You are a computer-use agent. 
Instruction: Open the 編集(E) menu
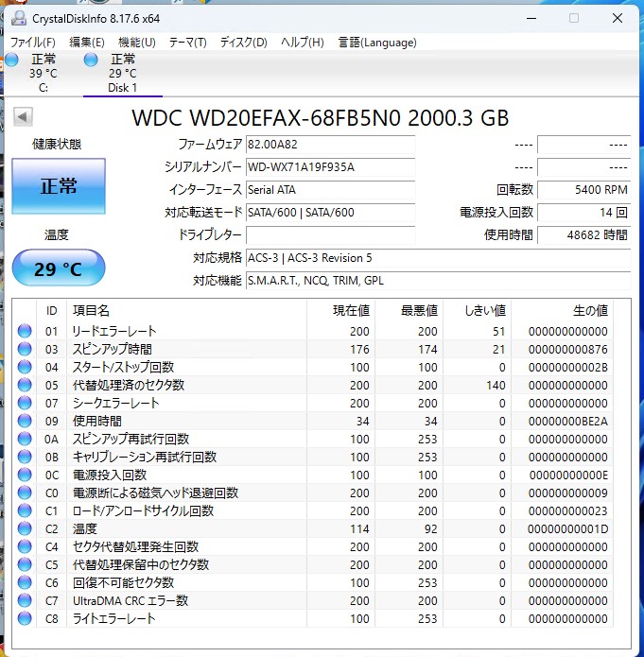86,43
